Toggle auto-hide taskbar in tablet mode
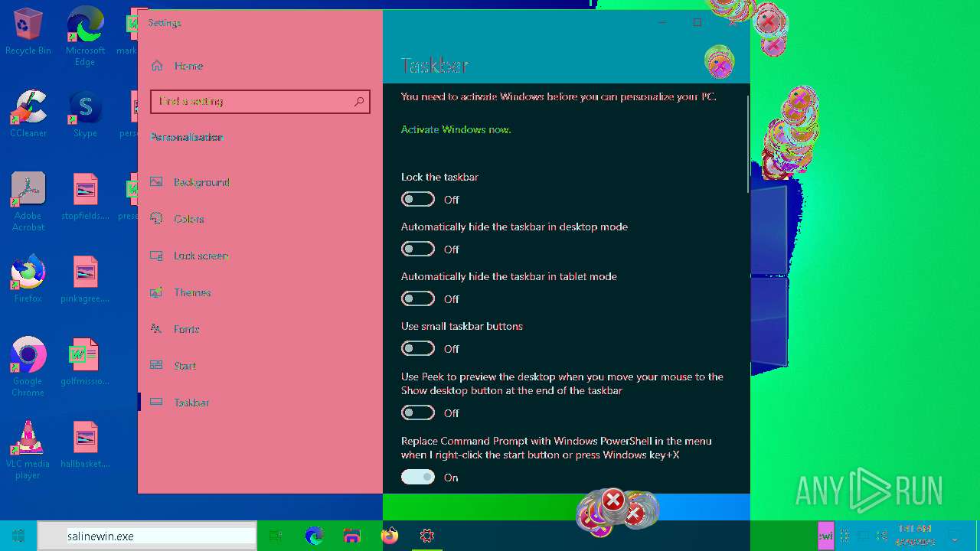Screen dimensions: 980x551 pyautogui.click(x=418, y=298)
